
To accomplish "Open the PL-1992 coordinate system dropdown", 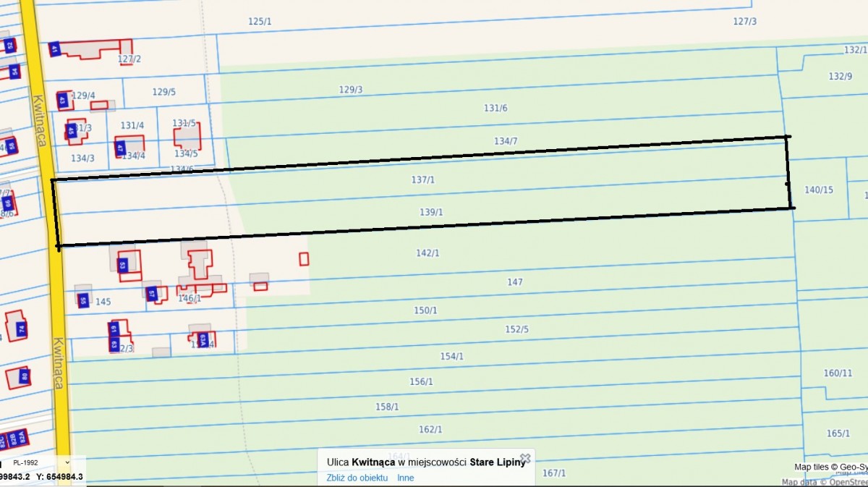I will 41,462.
